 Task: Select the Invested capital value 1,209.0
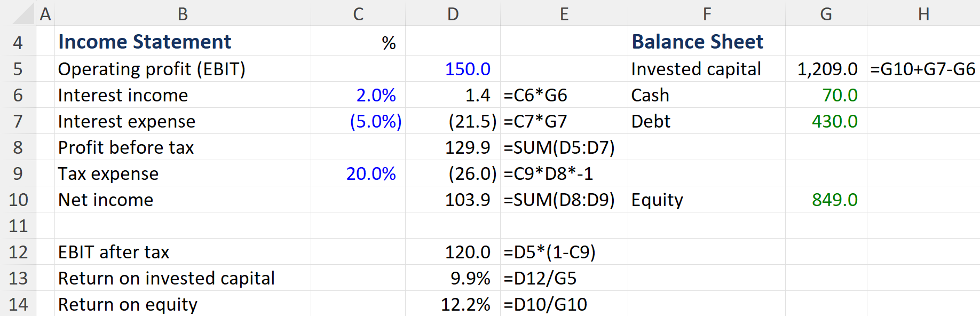[x=827, y=69]
